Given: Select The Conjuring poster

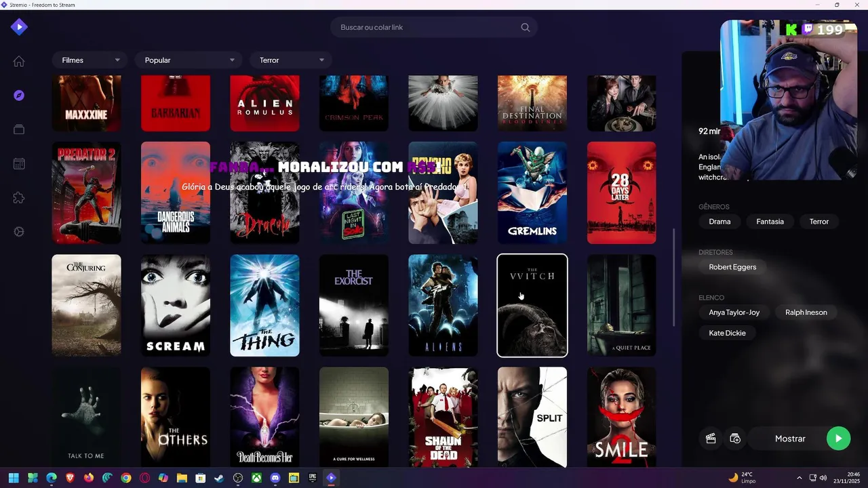Looking at the screenshot, I should pyautogui.click(x=86, y=305).
